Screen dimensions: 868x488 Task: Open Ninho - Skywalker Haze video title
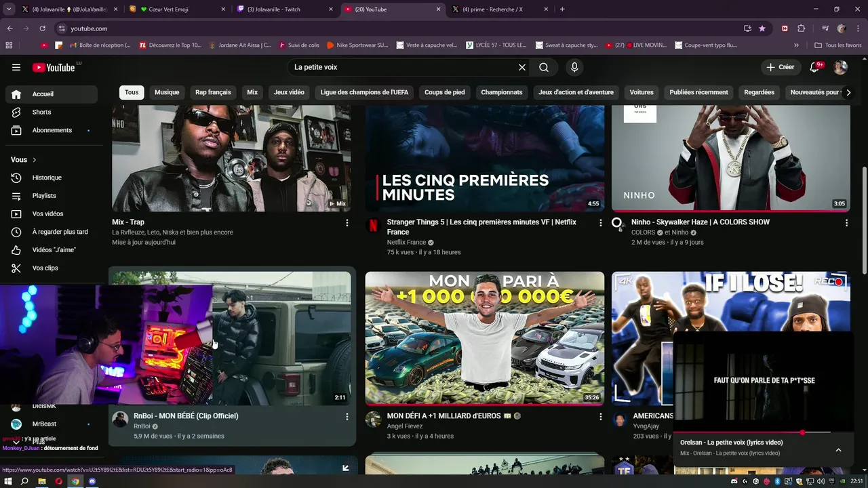[x=701, y=222]
